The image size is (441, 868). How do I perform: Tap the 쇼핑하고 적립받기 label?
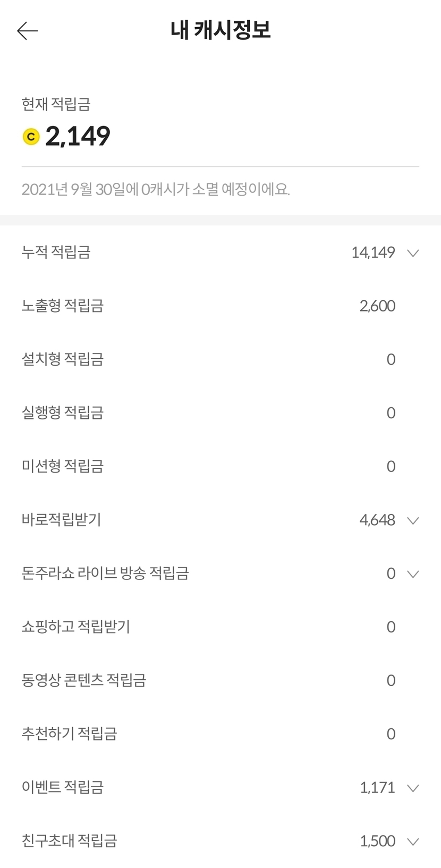pos(75,627)
